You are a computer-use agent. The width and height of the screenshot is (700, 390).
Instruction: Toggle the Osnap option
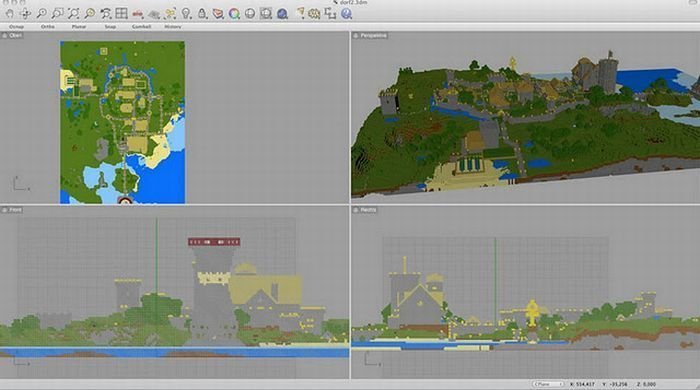click(x=17, y=27)
